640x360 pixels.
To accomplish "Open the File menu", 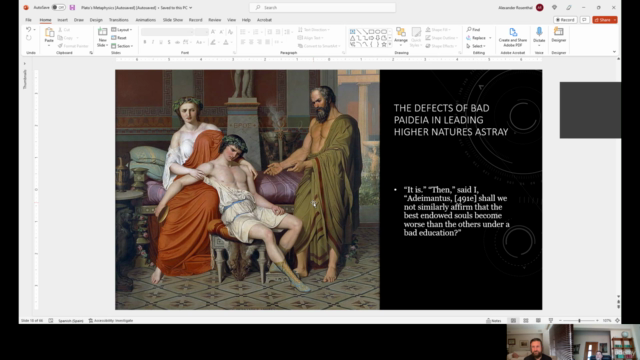I will click(28, 20).
